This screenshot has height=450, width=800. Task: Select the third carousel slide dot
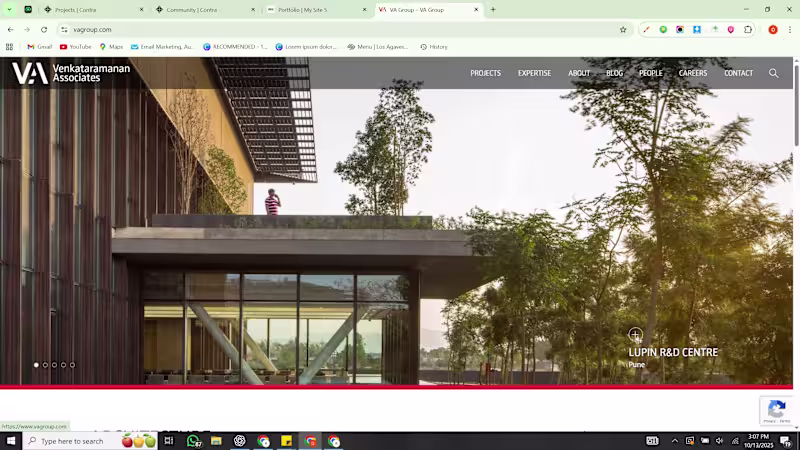(55, 365)
